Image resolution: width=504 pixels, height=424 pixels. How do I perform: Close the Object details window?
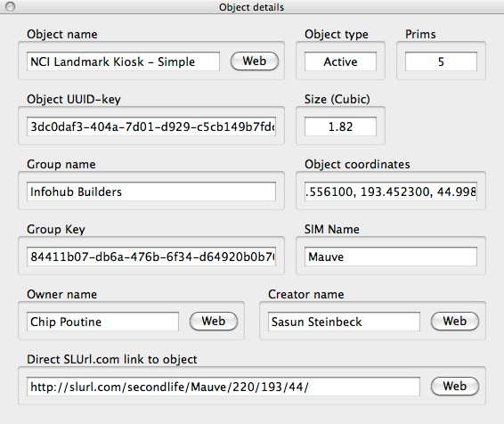(11, 6)
